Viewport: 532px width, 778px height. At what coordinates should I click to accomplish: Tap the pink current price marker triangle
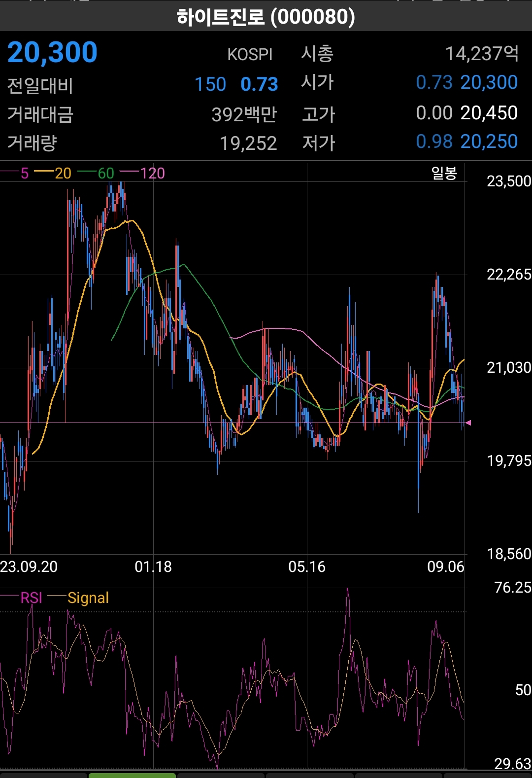(468, 423)
